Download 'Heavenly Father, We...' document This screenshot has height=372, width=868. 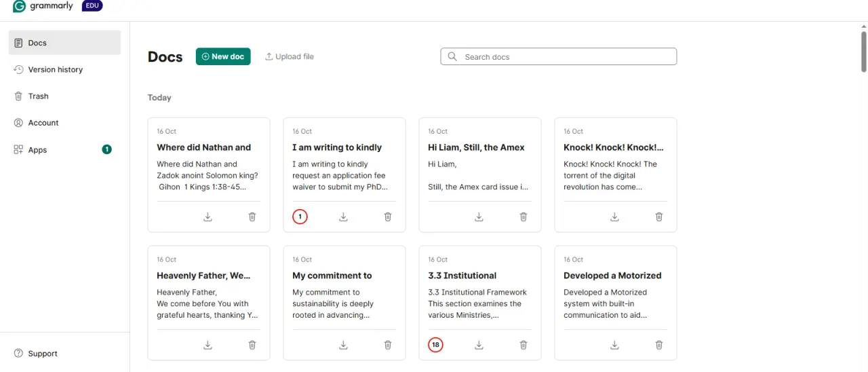[x=208, y=345]
